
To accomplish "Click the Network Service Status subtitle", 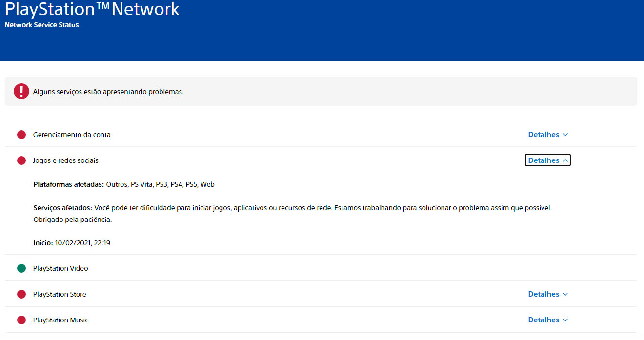I will pyautogui.click(x=41, y=25).
